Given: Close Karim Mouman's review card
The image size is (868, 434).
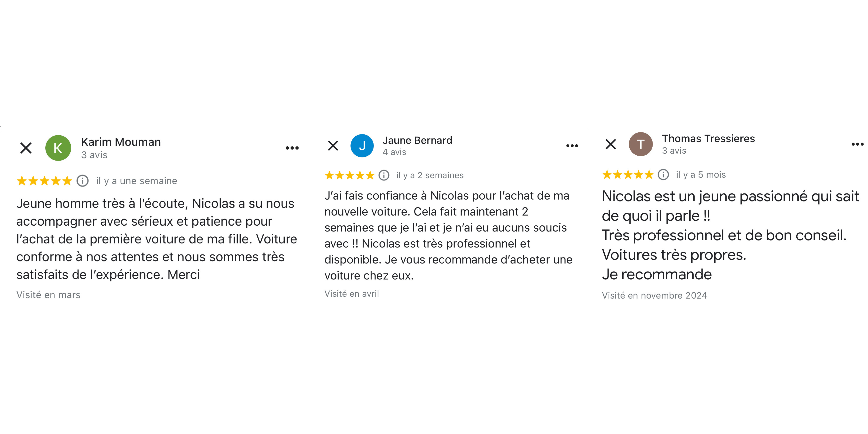Looking at the screenshot, I should pyautogui.click(x=26, y=148).
